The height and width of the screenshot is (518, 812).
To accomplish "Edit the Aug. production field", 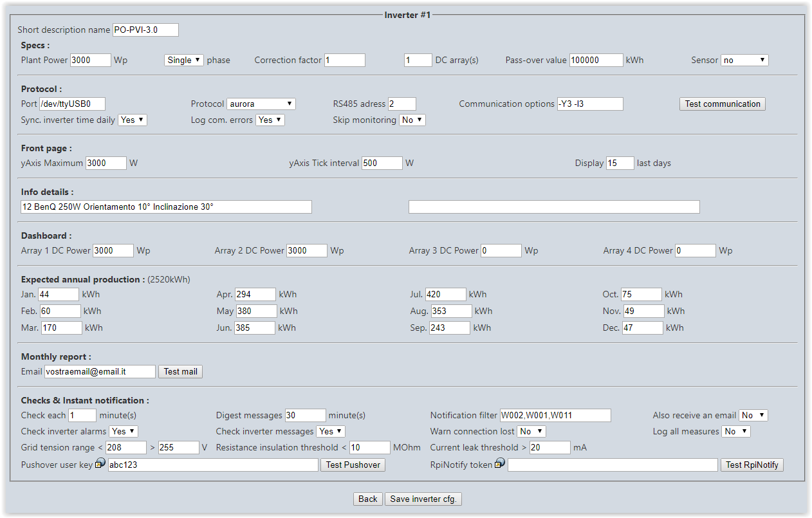I will [452, 311].
